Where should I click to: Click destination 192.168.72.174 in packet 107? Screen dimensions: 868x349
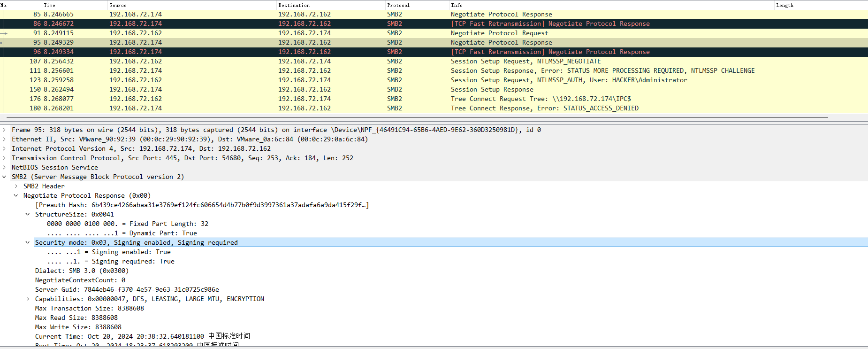tap(305, 62)
